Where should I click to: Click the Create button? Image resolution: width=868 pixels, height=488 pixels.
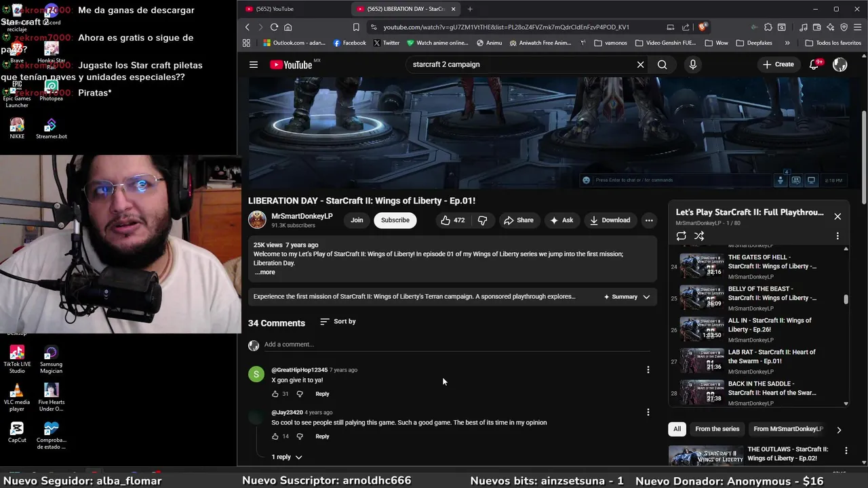click(778, 64)
